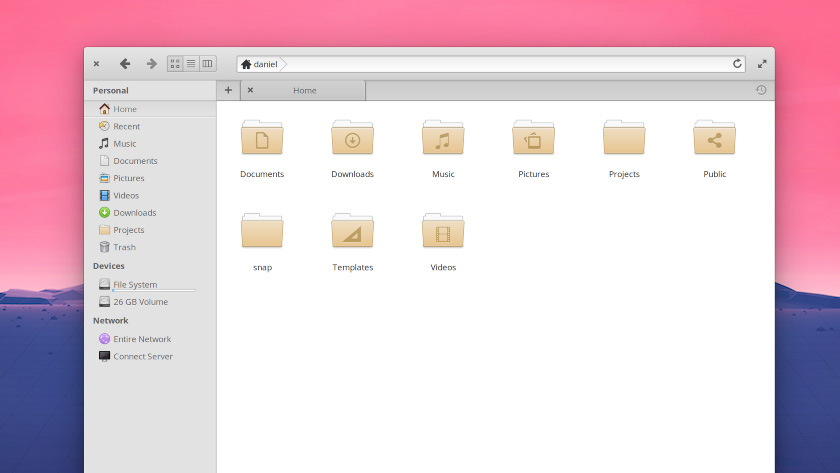Go forward with the right arrow button
840x473 pixels.
coord(152,64)
